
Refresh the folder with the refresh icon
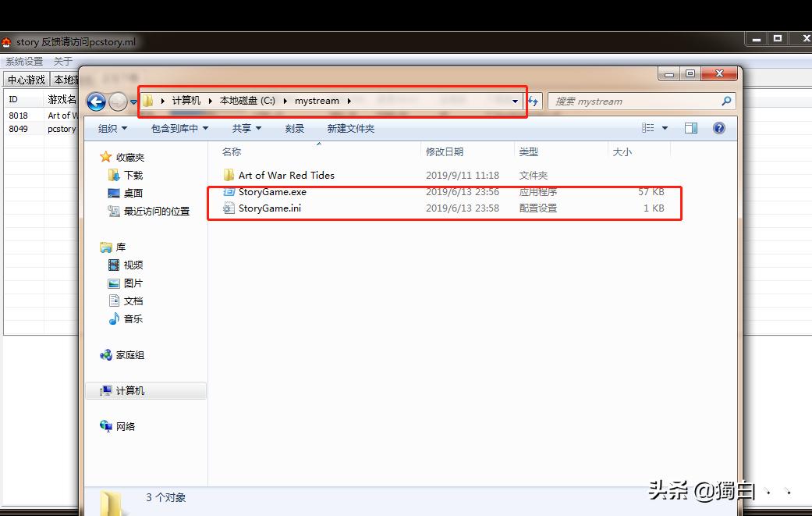pos(534,101)
